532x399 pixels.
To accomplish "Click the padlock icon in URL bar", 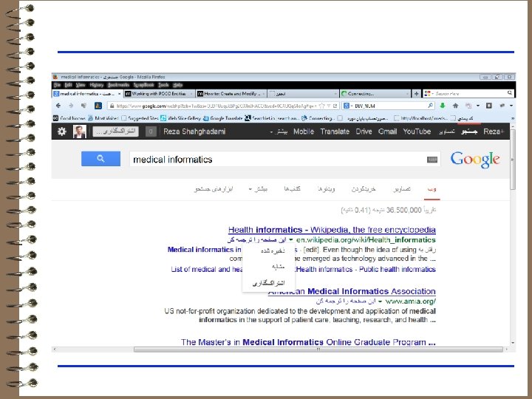I will (112, 106).
